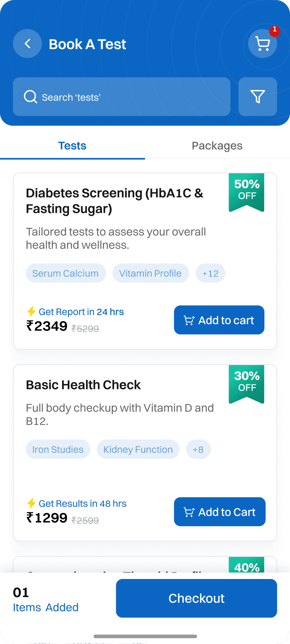This screenshot has width=290, height=644.
Task: Expand the +8 more tests chip
Action: click(x=198, y=449)
